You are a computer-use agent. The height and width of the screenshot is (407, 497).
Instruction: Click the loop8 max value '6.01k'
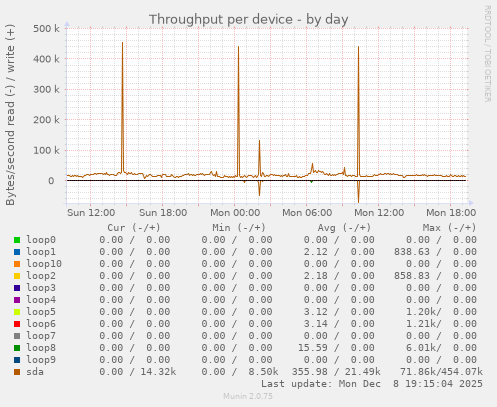pos(421,348)
